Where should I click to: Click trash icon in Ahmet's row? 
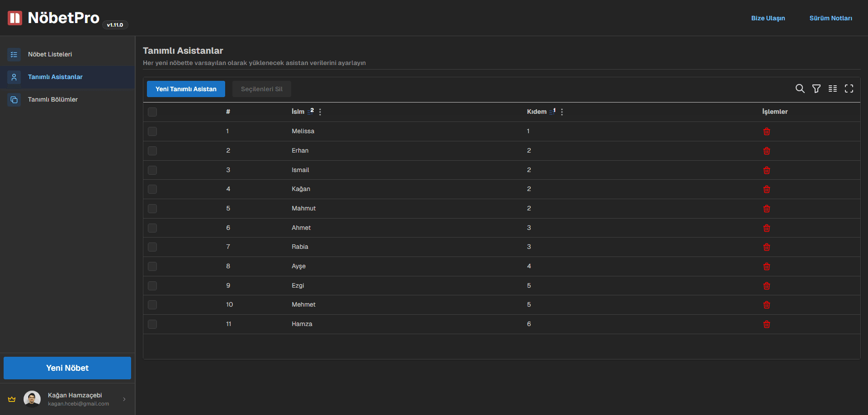coord(766,228)
